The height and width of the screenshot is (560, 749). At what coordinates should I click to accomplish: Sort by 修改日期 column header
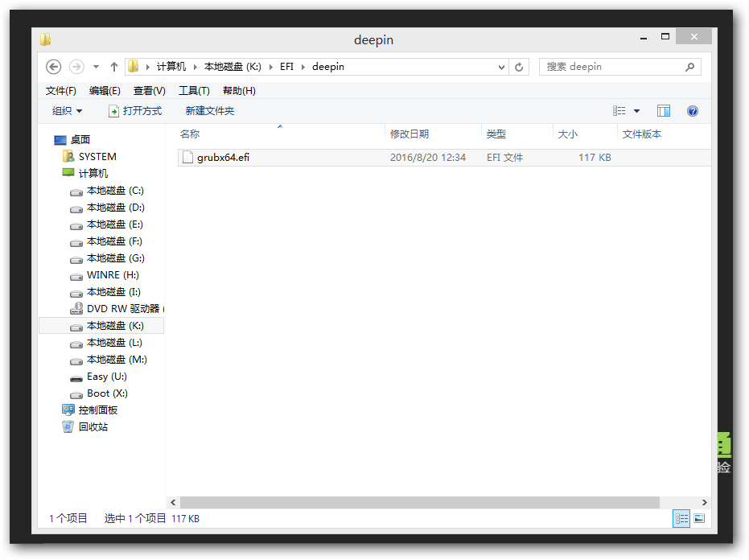[409, 134]
